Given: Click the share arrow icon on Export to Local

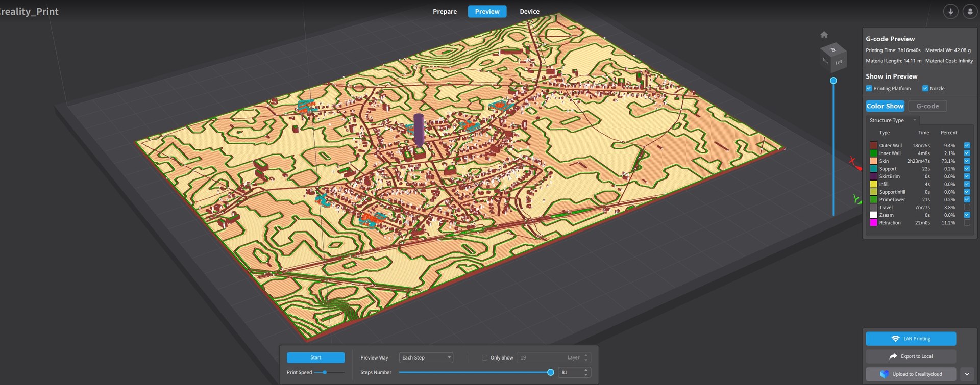Looking at the screenshot, I should click(x=893, y=356).
